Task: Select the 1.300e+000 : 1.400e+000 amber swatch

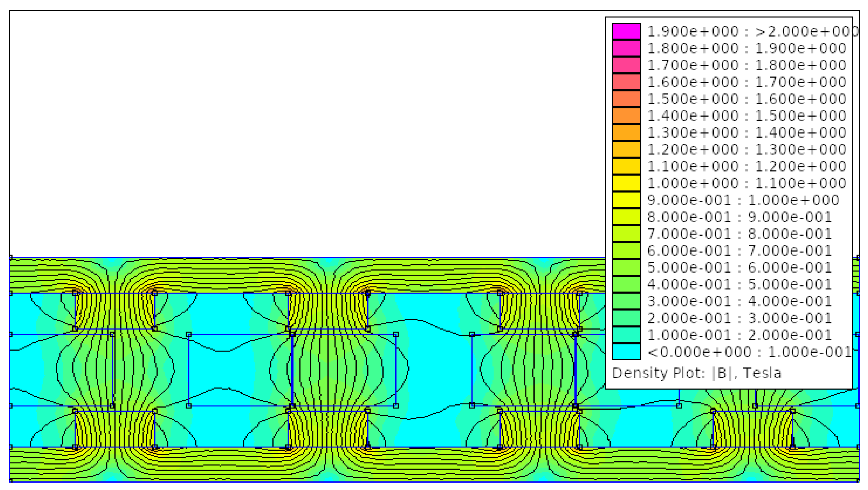Action: [626, 133]
